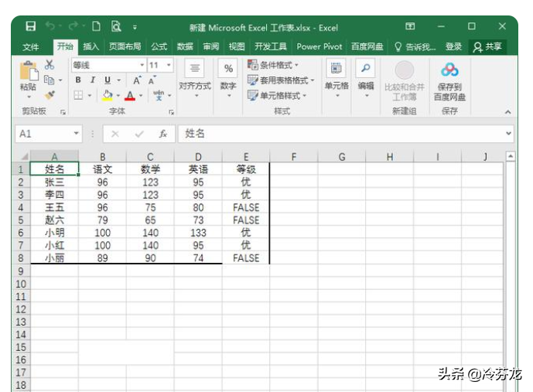Click the Save icon in quick access toolbar
Viewport: 533px width, 392px height.
tap(31, 26)
